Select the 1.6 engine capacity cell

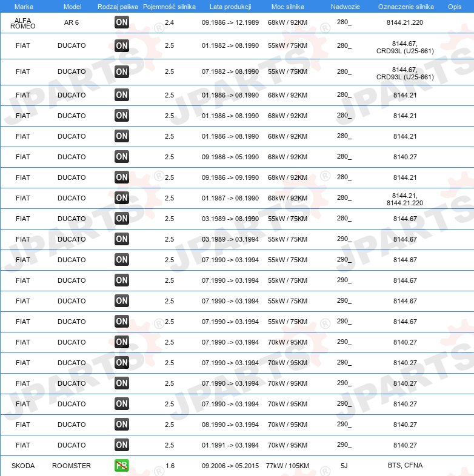pyautogui.click(x=170, y=466)
